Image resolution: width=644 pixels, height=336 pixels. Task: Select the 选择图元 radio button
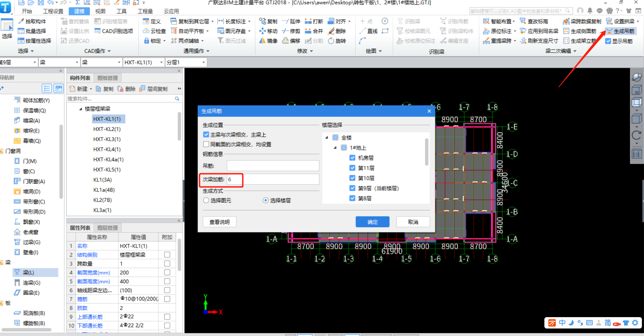pos(206,200)
